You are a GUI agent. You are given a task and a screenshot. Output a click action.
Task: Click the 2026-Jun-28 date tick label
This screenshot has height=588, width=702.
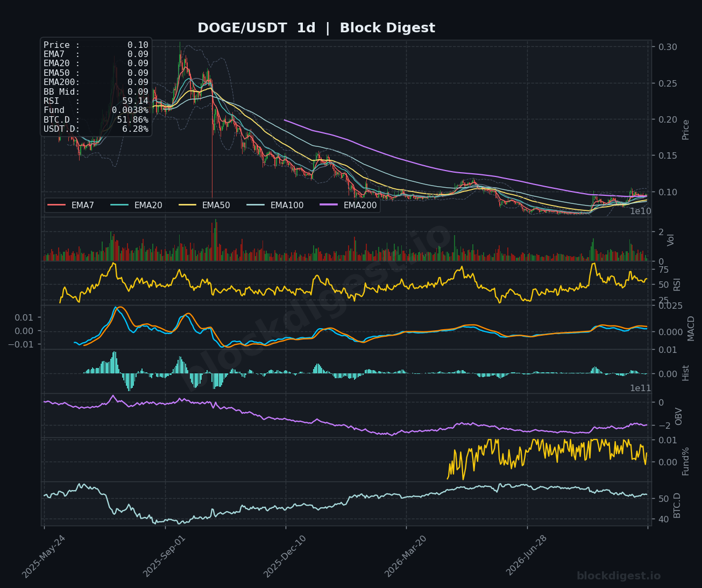click(x=527, y=556)
